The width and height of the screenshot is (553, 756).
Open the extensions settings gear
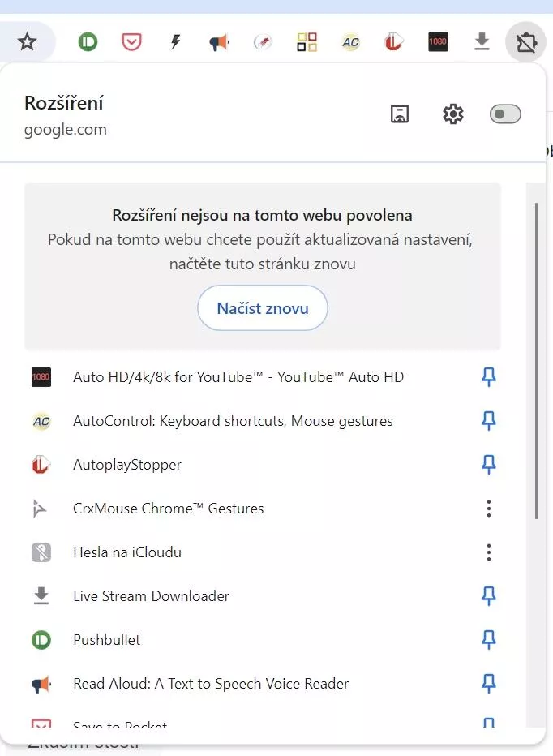click(x=452, y=114)
